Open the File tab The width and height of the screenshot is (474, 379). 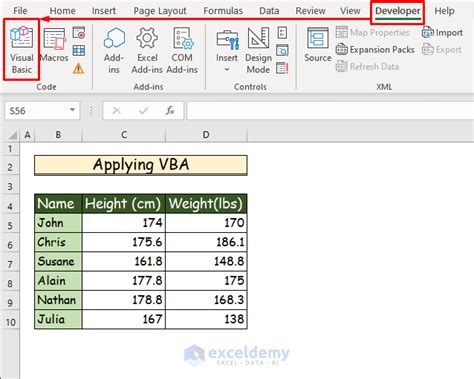point(20,11)
